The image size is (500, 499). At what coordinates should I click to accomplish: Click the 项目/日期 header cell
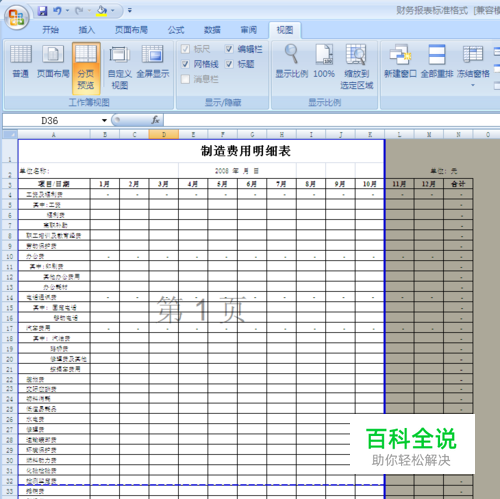coord(54,184)
